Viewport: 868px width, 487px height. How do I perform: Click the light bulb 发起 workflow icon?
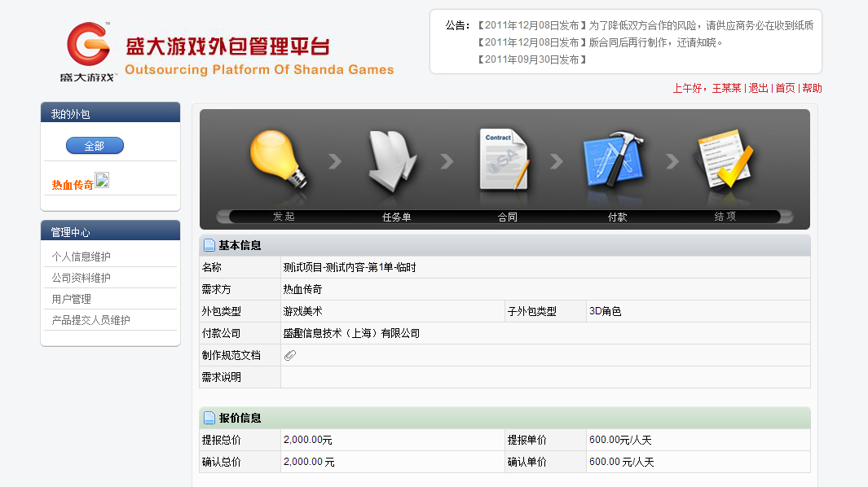pos(279,160)
